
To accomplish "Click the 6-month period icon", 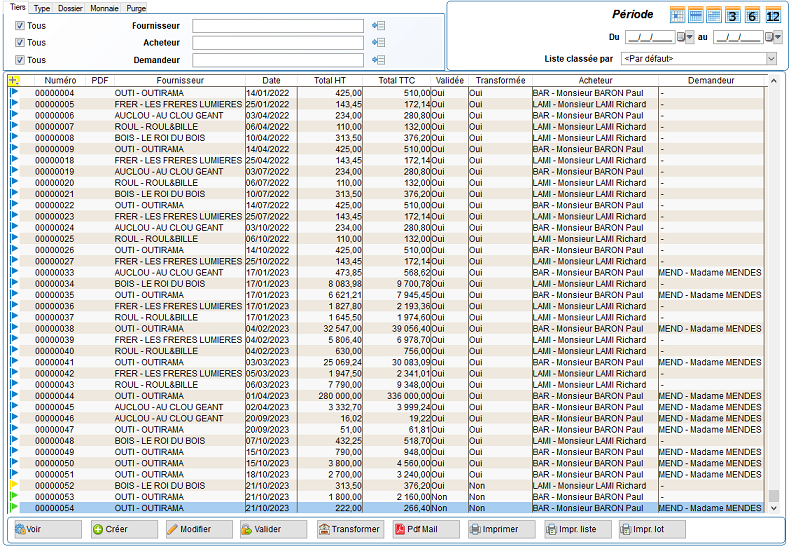I will pyautogui.click(x=752, y=15).
